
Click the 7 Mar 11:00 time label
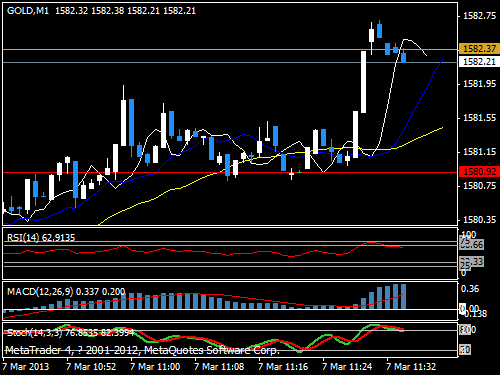(x=155, y=367)
